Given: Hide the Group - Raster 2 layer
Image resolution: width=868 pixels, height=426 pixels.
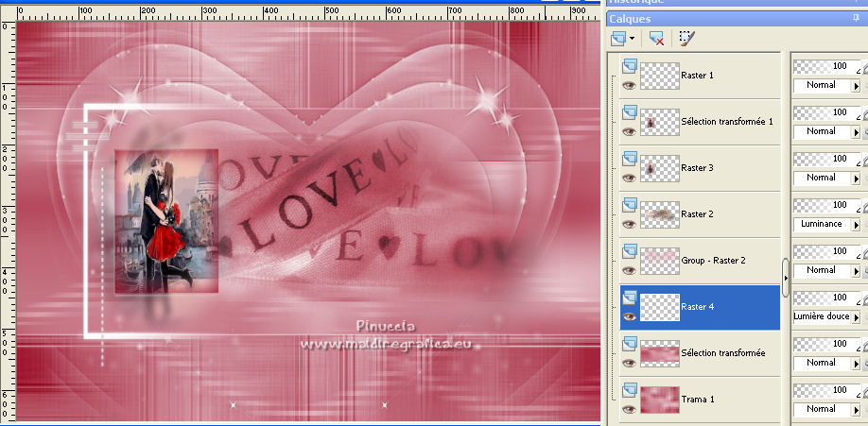Looking at the screenshot, I should point(629,270).
